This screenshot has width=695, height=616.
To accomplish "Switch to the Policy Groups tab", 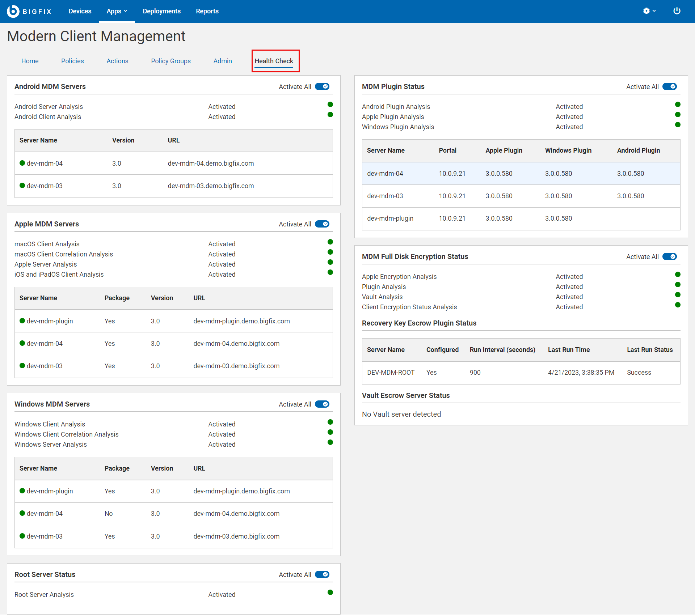I will [x=170, y=61].
